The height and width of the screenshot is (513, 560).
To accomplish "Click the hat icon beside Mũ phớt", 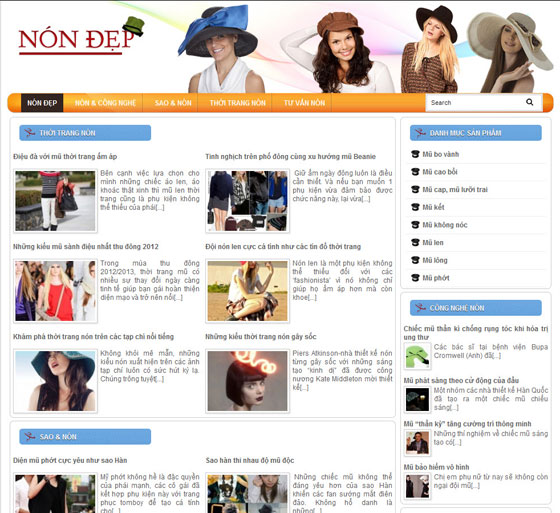I will 415,278.
